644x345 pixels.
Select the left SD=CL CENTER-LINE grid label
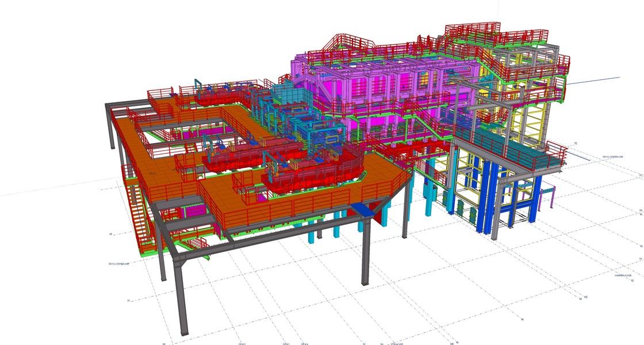click(x=119, y=264)
